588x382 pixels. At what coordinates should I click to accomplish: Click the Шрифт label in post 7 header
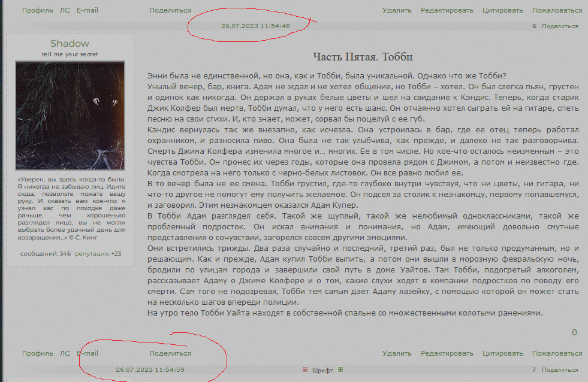(x=322, y=370)
